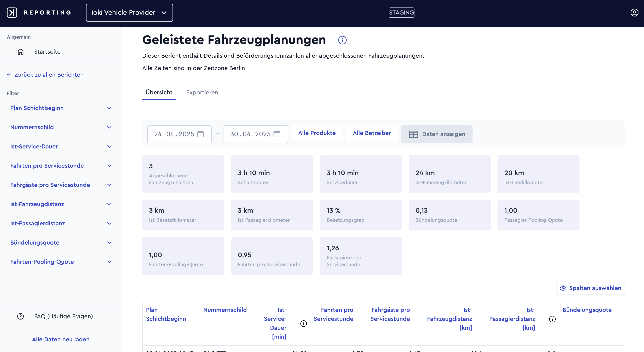Image resolution: width=644 pixels, height=352 pixels.
Task: Open the user account profile icon
Action: 634,13
